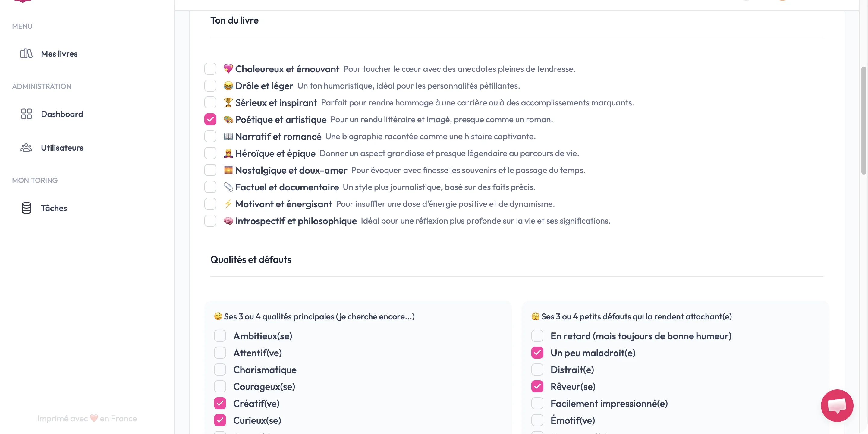The width and height of the screenshot is (868, 434).
Task: Open the Tâches monitoring page
Action: point(54,208)
